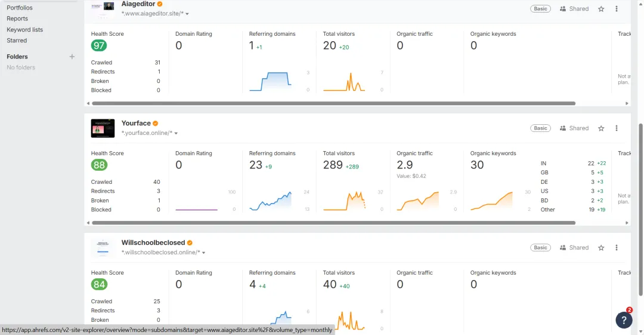Click Yourface Health Score 88
This screenshot has width=644, height=335.
point(99,165)
